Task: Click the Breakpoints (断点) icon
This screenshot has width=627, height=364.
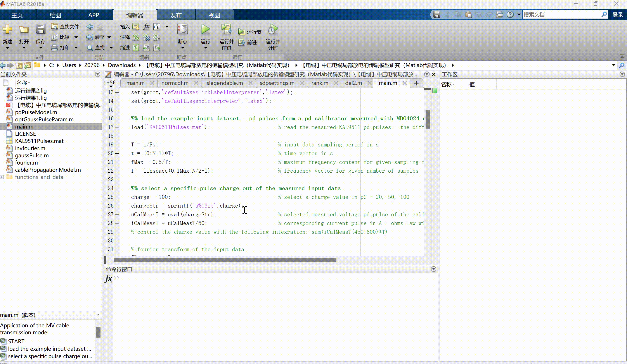Action: point(182,29)
